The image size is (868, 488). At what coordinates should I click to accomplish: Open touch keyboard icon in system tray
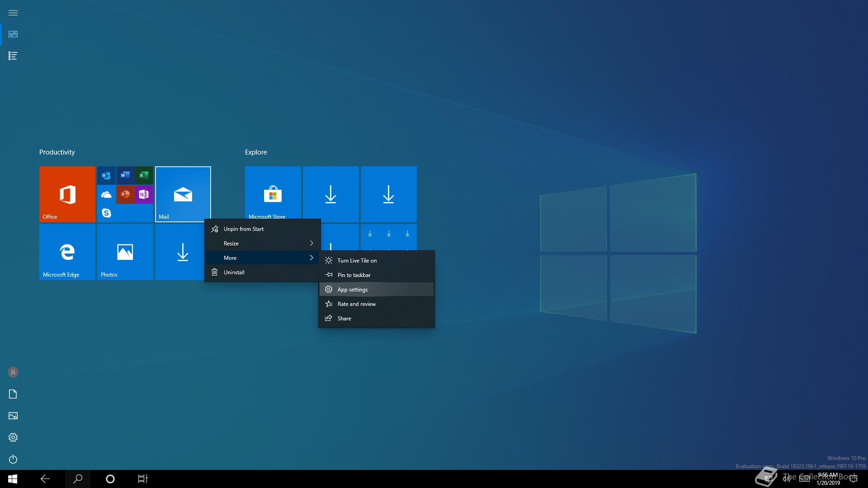[804, 479]
